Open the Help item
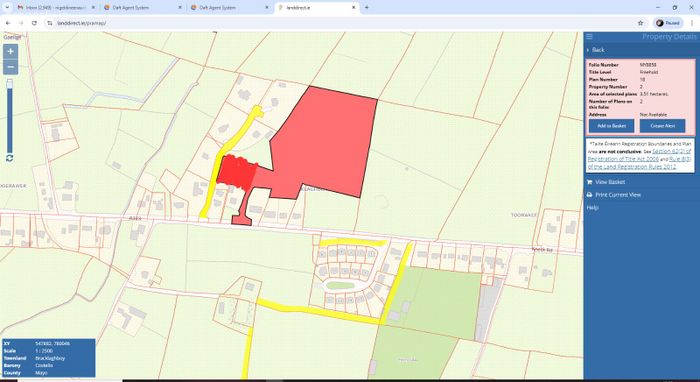Image resolution: width=700 pixels, height=382 pixels. pos(592,208)
